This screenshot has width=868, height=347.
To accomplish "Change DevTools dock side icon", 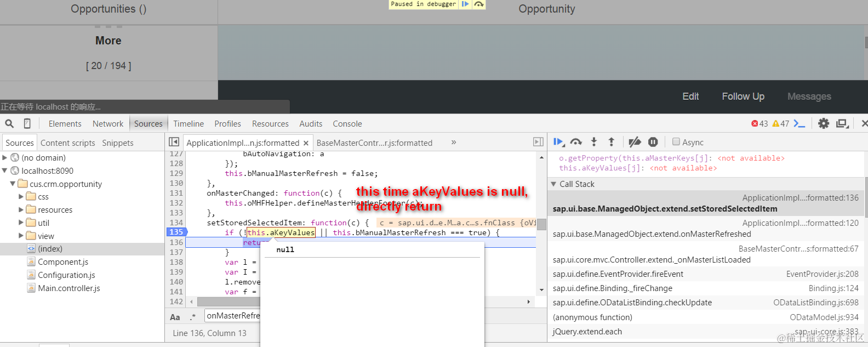I will (x=842, y=123).
